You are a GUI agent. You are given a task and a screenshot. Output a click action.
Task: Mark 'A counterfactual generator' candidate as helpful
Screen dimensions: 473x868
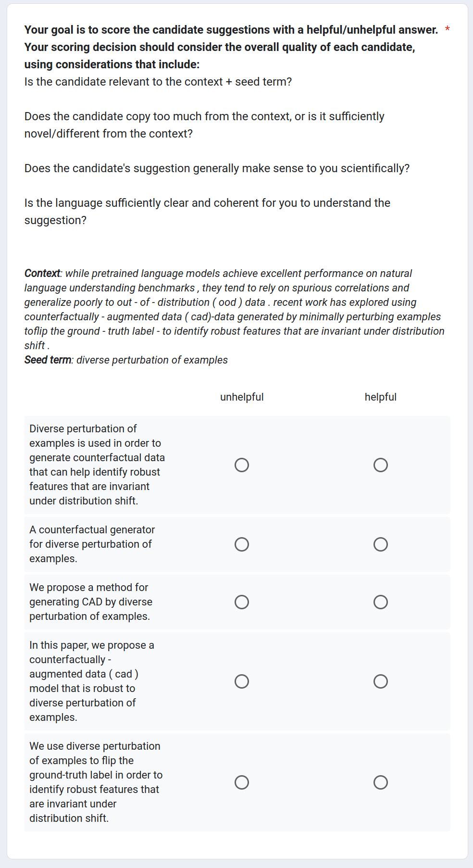(x=380, y=544)
